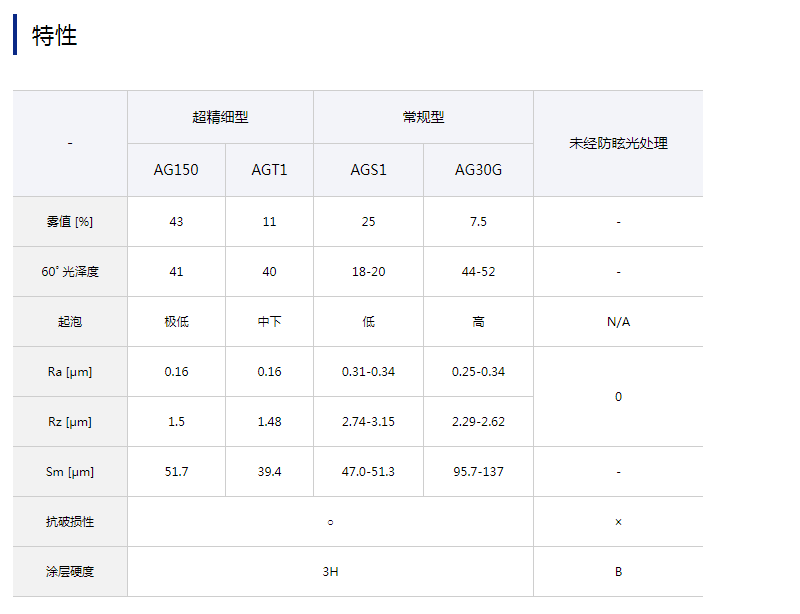Click the 3H coating hardness cell
The image size is (800, 614).
tap(330, 572)
